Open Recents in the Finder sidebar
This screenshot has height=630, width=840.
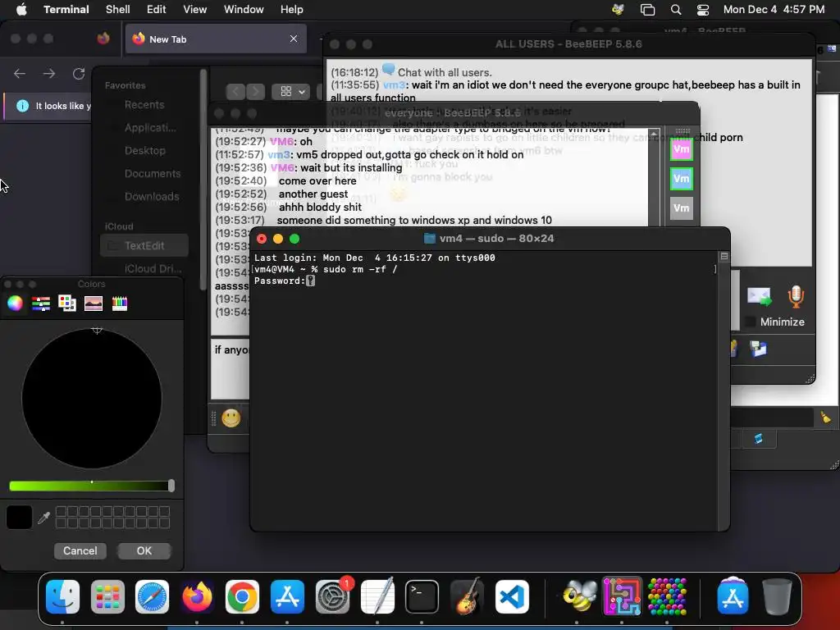(x=144, y=104)
